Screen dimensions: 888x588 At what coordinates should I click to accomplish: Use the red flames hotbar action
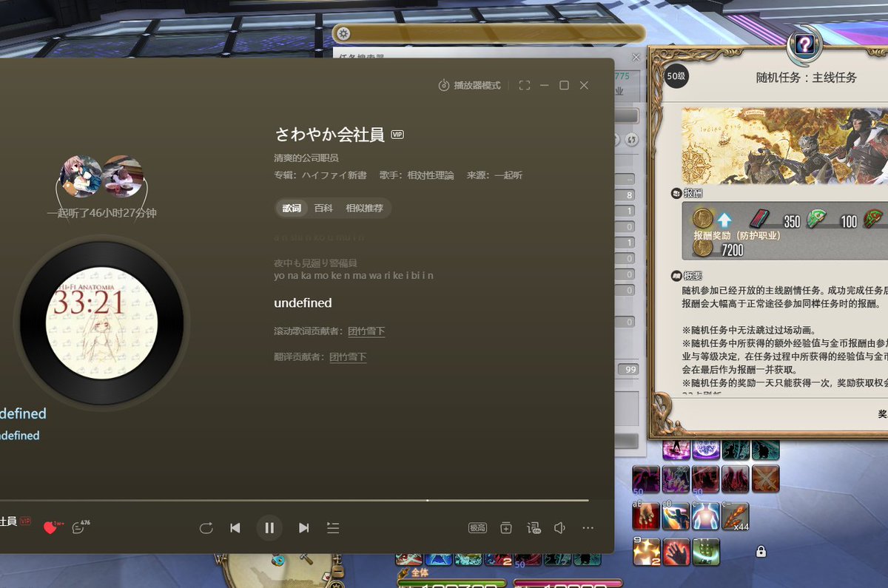point(736,479)
